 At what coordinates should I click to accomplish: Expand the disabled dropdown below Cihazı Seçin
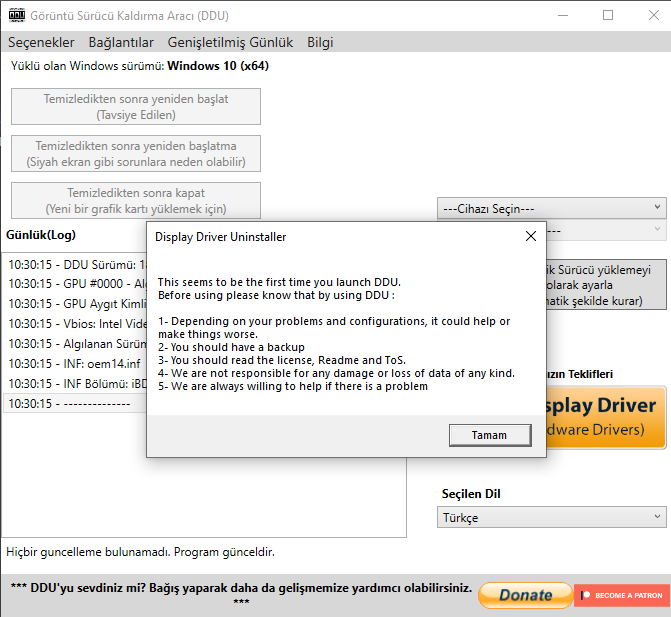click(x=606, y=230)
